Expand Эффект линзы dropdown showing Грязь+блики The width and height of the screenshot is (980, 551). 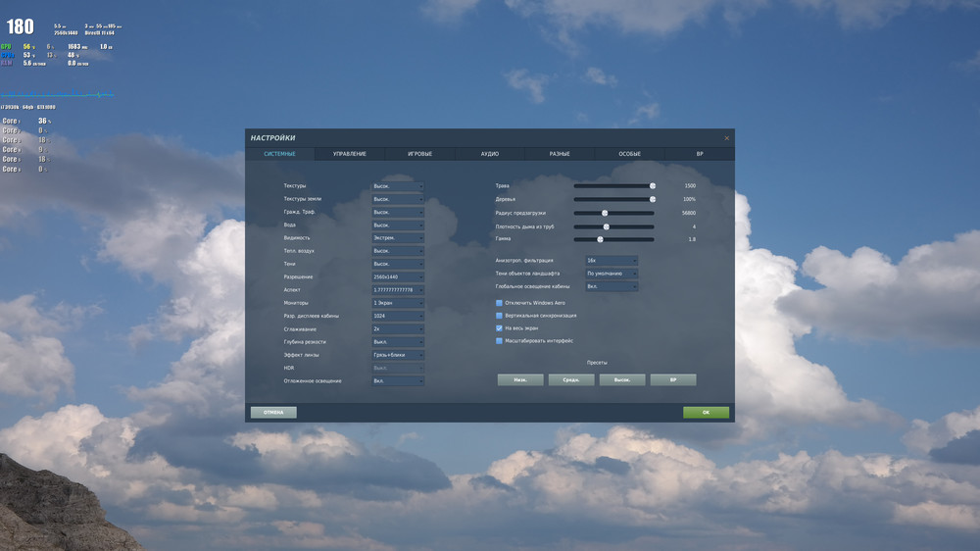(x=398, y=355)
